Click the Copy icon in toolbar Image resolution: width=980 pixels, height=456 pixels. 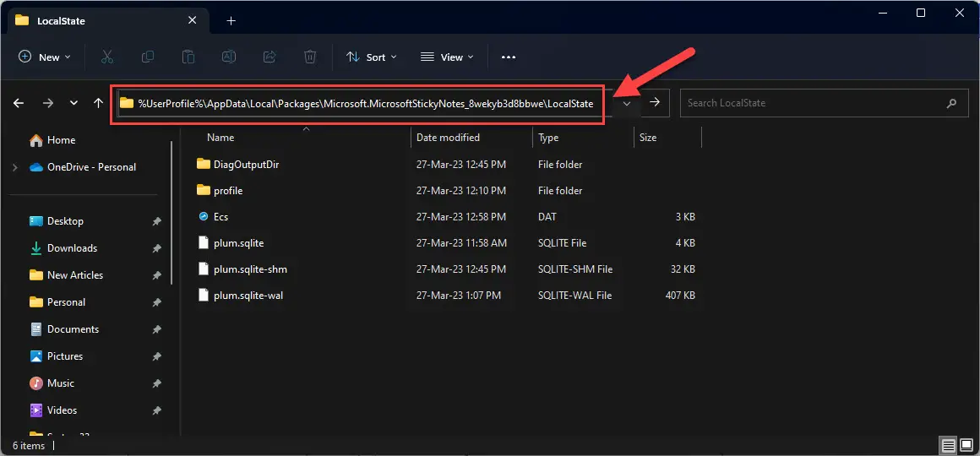(x=148, y=57)
